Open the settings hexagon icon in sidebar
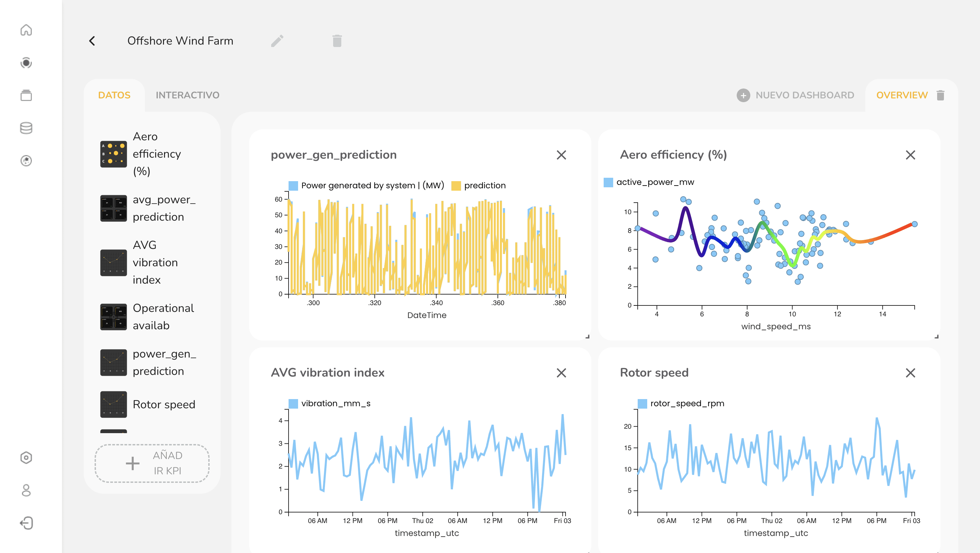 26,457
